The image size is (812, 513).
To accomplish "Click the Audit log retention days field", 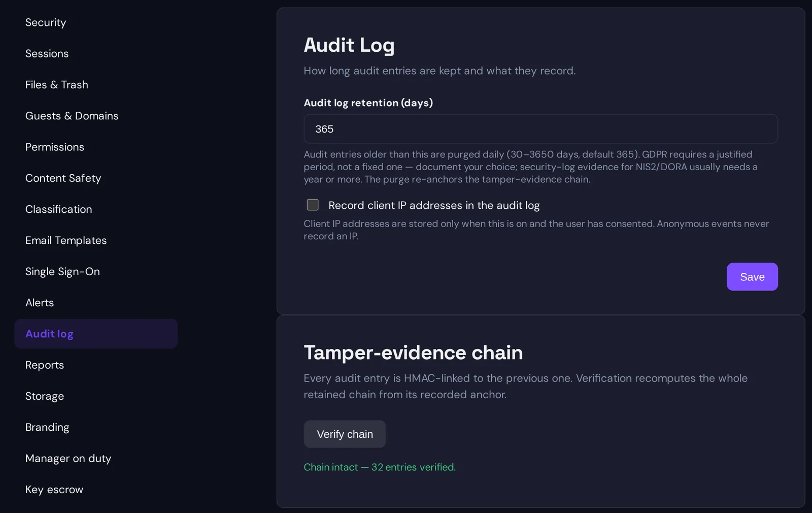I will [540, 129].
